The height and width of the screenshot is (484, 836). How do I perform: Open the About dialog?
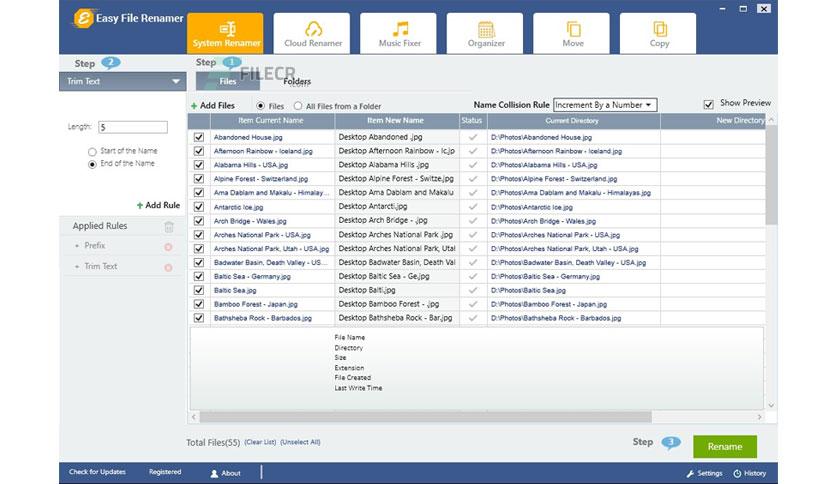point(226,473)
